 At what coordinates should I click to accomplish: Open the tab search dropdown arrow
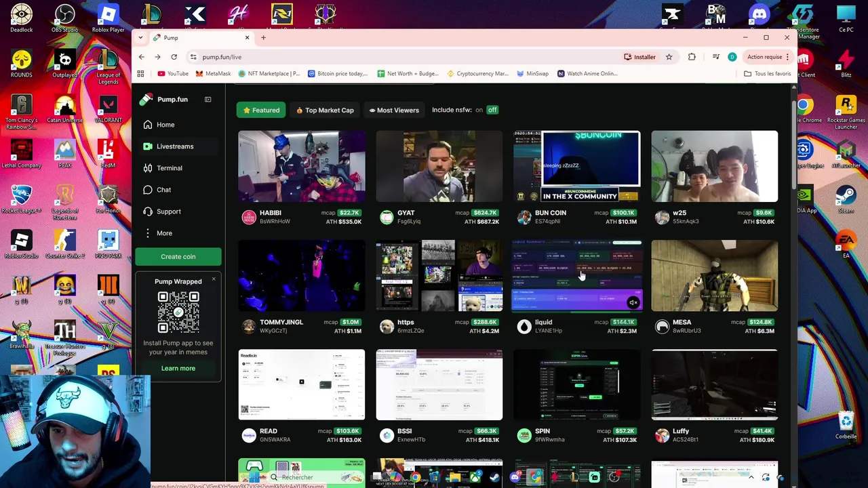pos(141,37)
